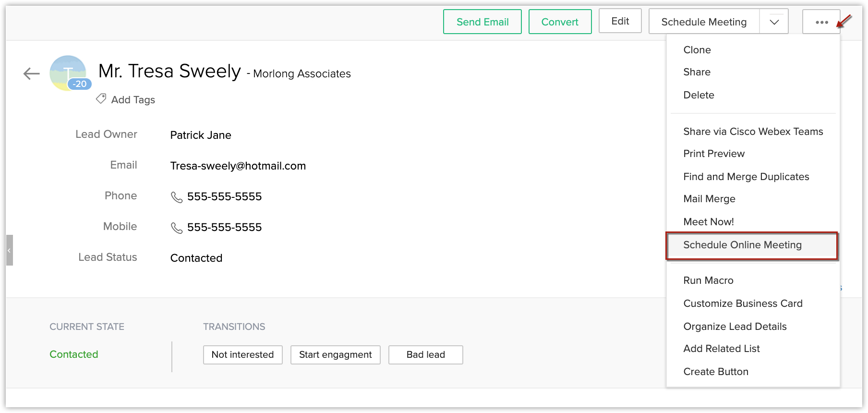Click the Edit button
The width and height of the screenshot is (868, 413).
click(x=620, y=21)
